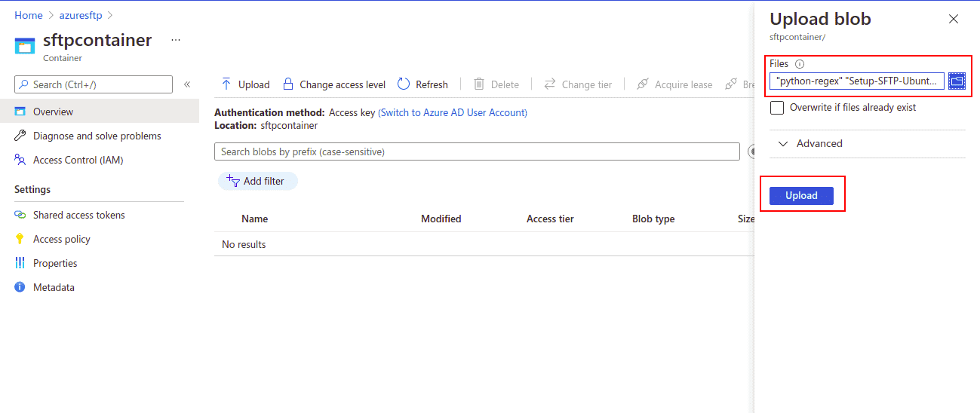Click the Add filter button
The image size is (980, 413).
pyautogui.click(x=257, y=181)
